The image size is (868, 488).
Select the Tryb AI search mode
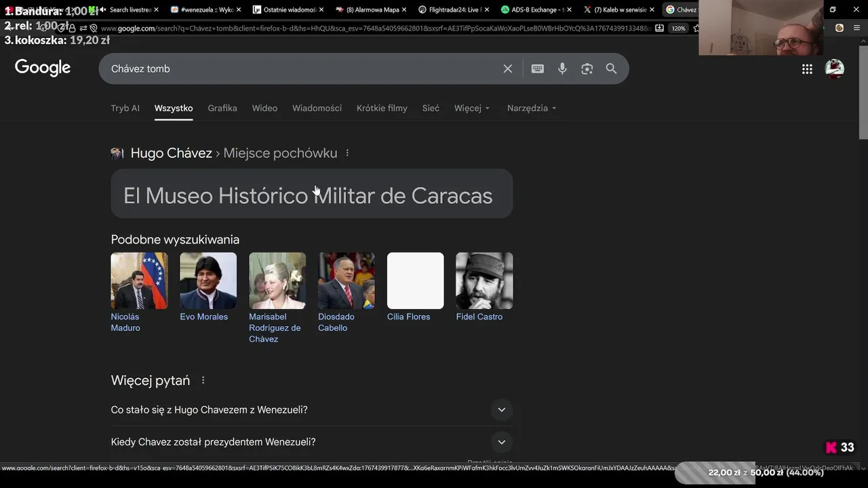pyautogui.click(x=125, y=108)
